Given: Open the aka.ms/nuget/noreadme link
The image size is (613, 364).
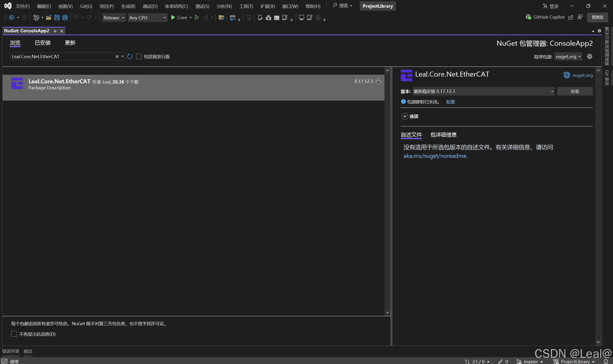Looking at the screenshot, I should tap(435, 156).
